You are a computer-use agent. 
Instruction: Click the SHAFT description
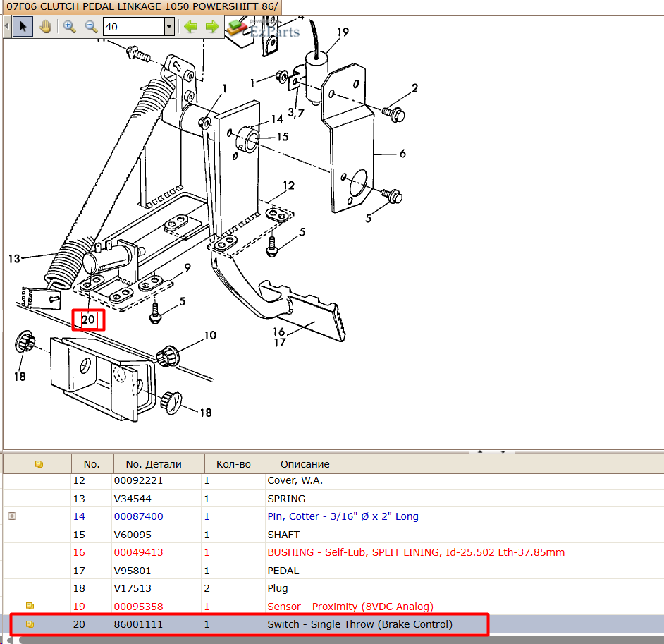tap(283, 535)
